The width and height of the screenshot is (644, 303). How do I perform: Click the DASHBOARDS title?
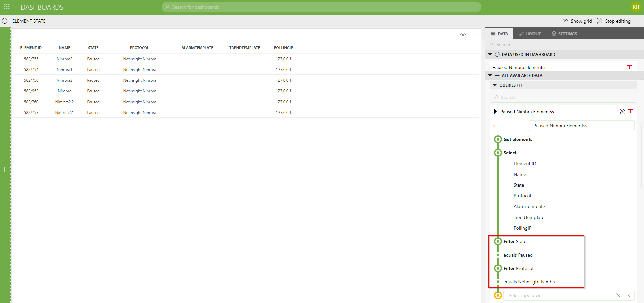click(42, 7)
